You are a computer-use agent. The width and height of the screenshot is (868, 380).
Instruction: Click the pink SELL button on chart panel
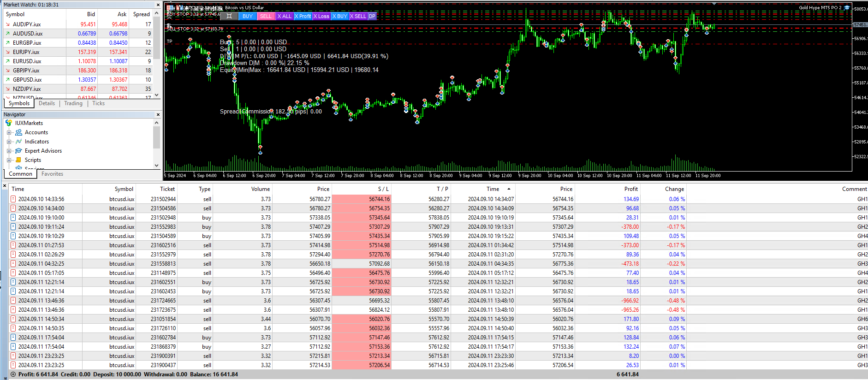266,16
